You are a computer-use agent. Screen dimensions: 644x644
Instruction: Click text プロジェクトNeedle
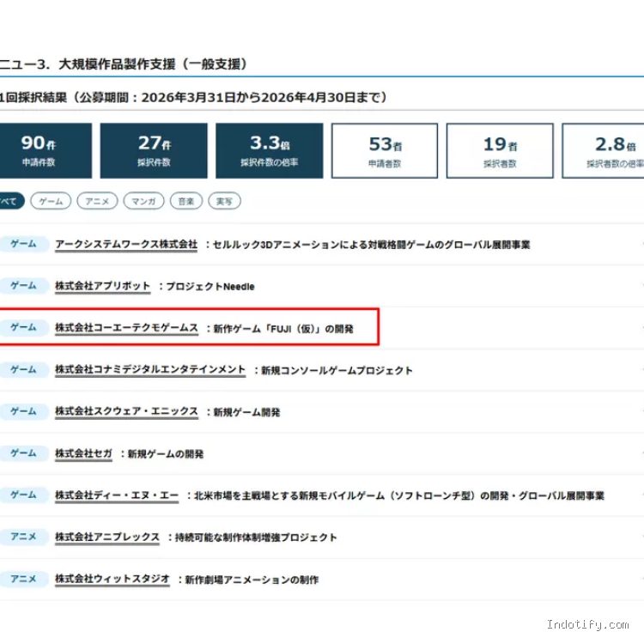(210, 287)
